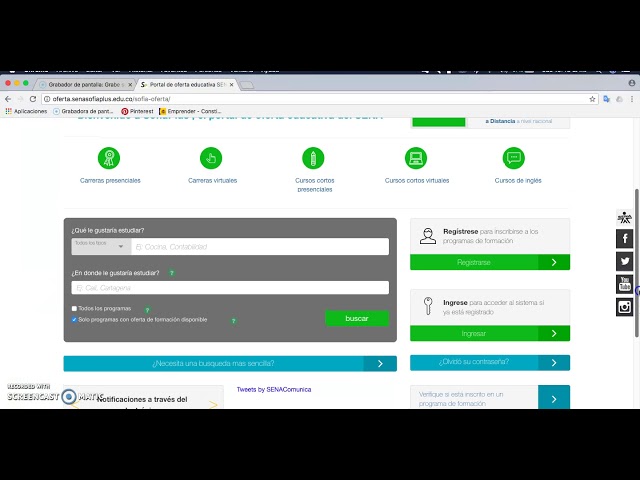Click 'Carreras presenciales' text link
Image resolution: width=640 pixels, height=480 pixels.
coord(110,180)
